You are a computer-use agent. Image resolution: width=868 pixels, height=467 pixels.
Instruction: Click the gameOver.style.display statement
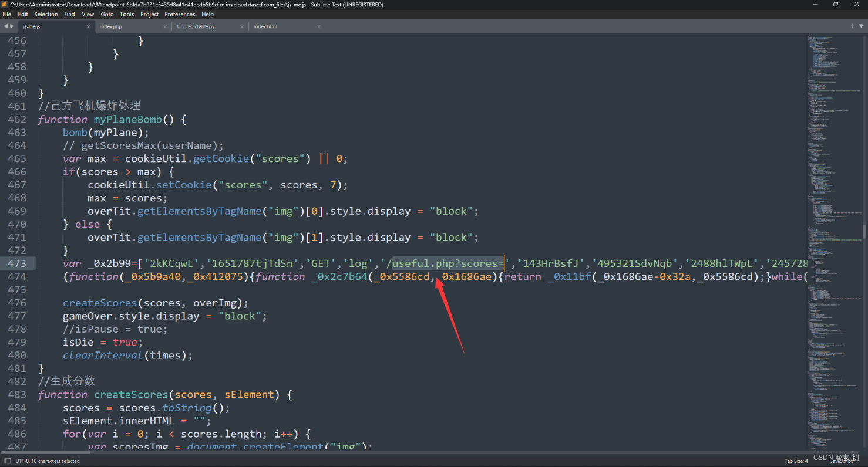165,316
